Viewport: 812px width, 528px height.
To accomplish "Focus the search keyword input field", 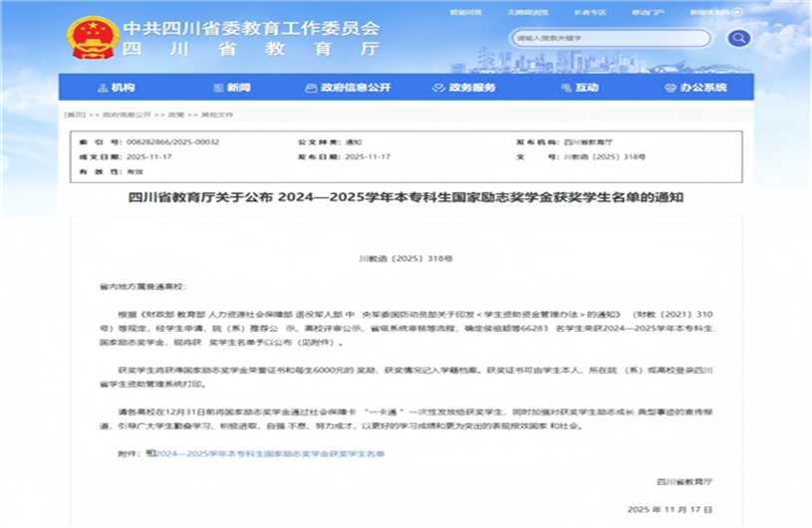I will [x=611, y=38].
